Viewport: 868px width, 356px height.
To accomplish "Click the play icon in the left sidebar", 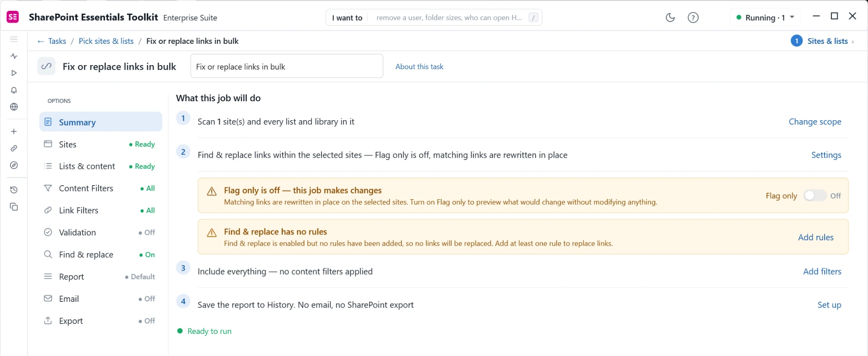I will 14,73.
